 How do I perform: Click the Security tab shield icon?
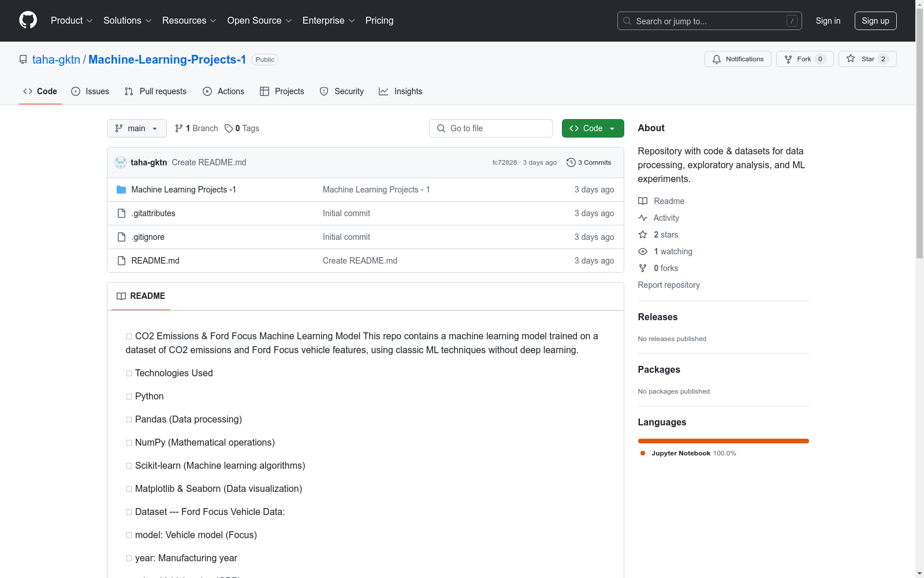pos(324,91)
